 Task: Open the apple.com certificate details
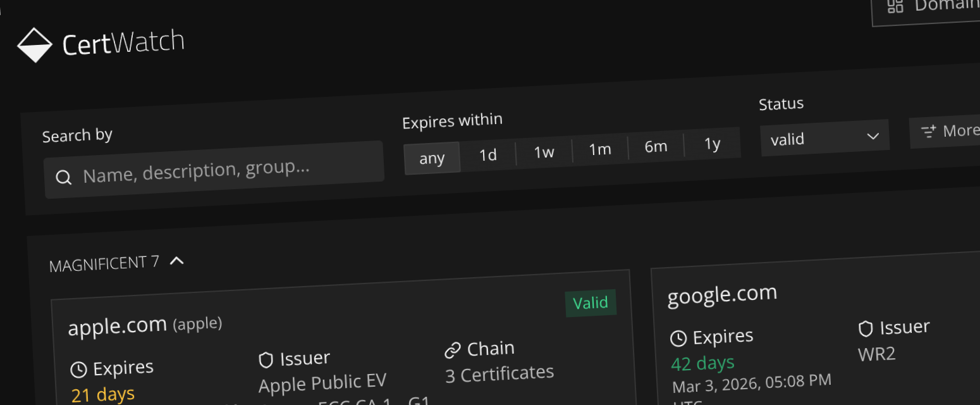pos(118,325)
